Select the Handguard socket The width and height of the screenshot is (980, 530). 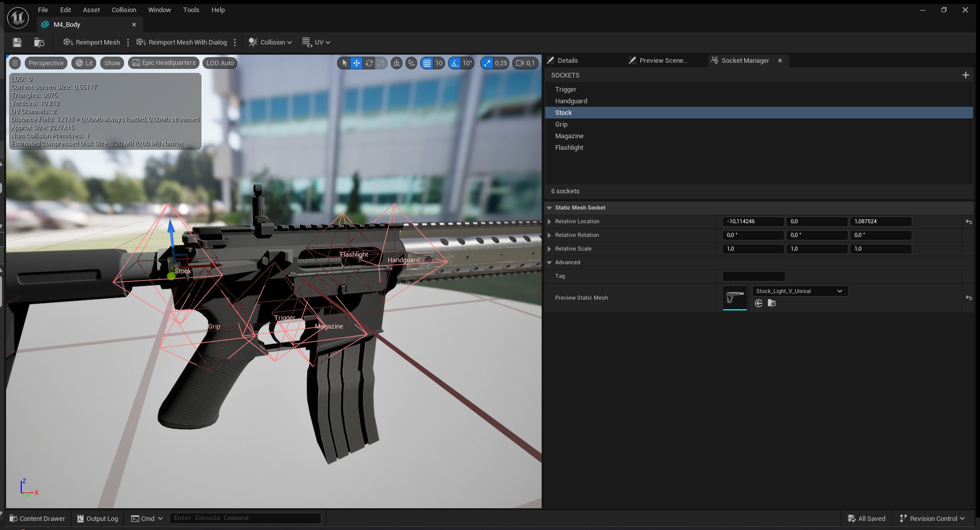(759, 101)
